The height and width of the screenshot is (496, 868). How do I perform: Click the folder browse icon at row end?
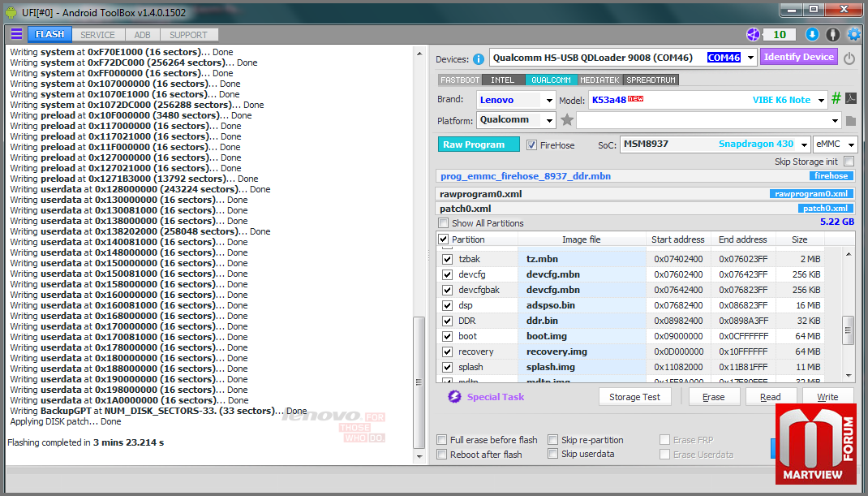coord(850,121)
